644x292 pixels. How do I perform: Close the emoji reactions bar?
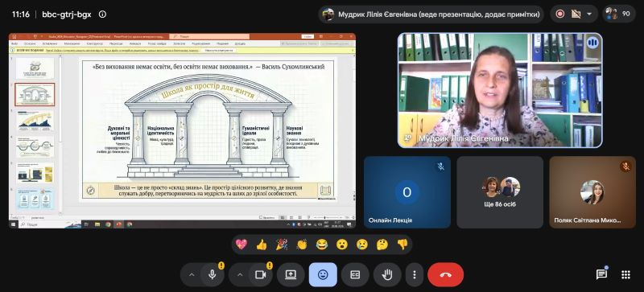click(323, 275)
